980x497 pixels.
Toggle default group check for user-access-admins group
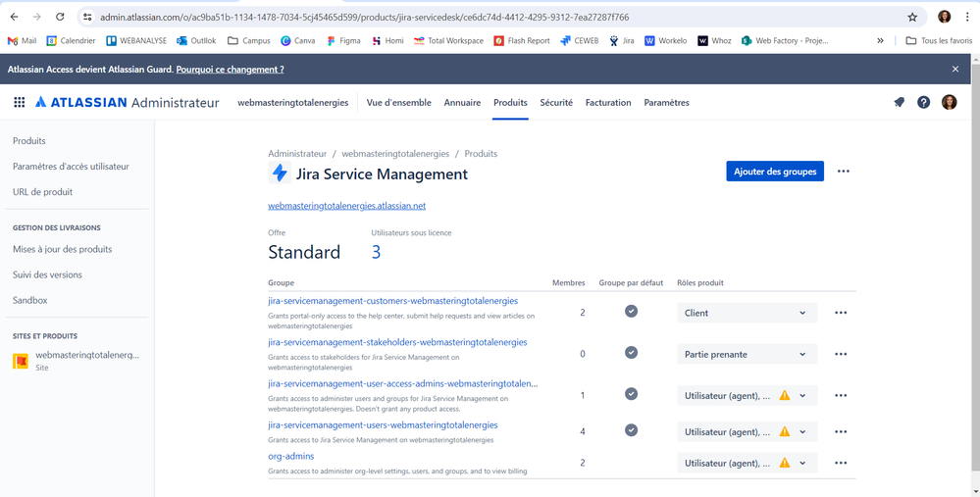[x=631, y=393]
